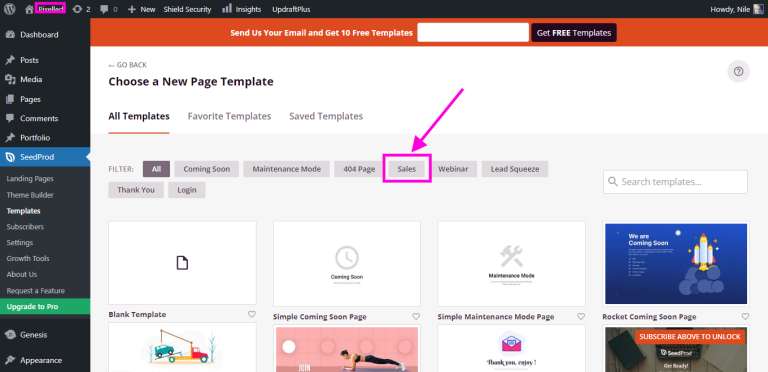This screenshot has width=768, height=372.
Task: Click the email input in orange banner
Action: click(473, 33)
